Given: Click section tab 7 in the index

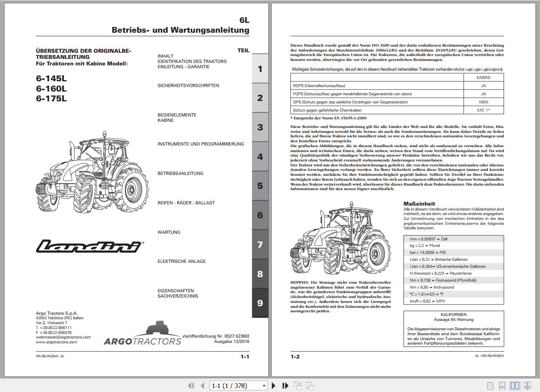Looking at the screenshot, I should pos(260,244).
